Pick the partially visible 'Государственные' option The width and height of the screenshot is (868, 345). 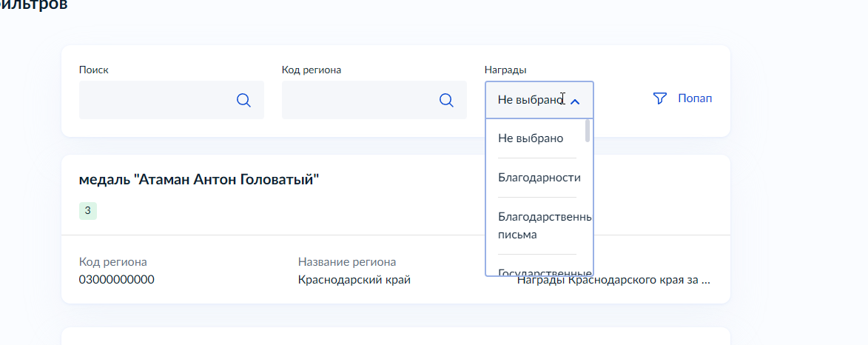point(542,271)
